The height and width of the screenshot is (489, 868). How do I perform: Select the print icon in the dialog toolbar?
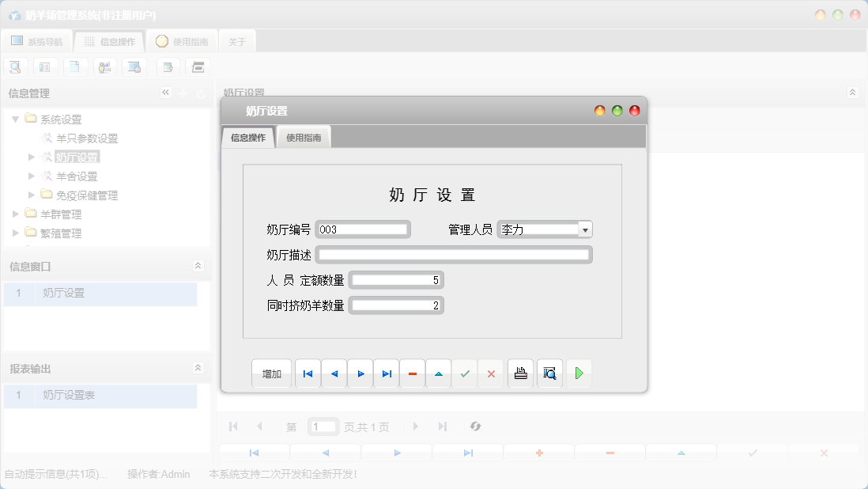(520, 373)
